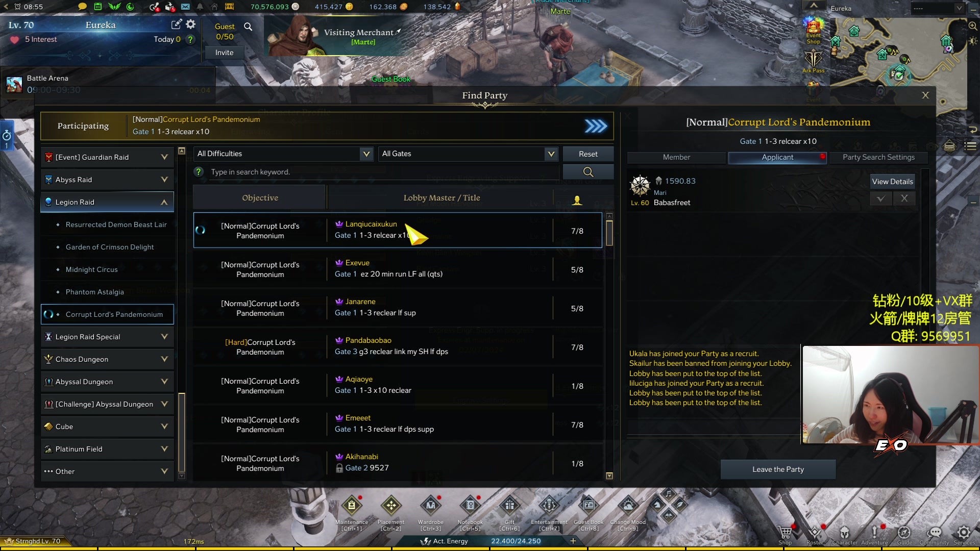Open the Gift icon in bottom bar
This screenshot has height=551, width=980.
point(509,506)
